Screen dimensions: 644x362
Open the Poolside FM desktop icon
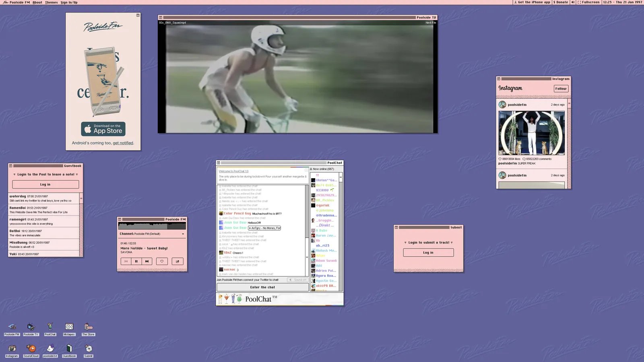[12, 329]
